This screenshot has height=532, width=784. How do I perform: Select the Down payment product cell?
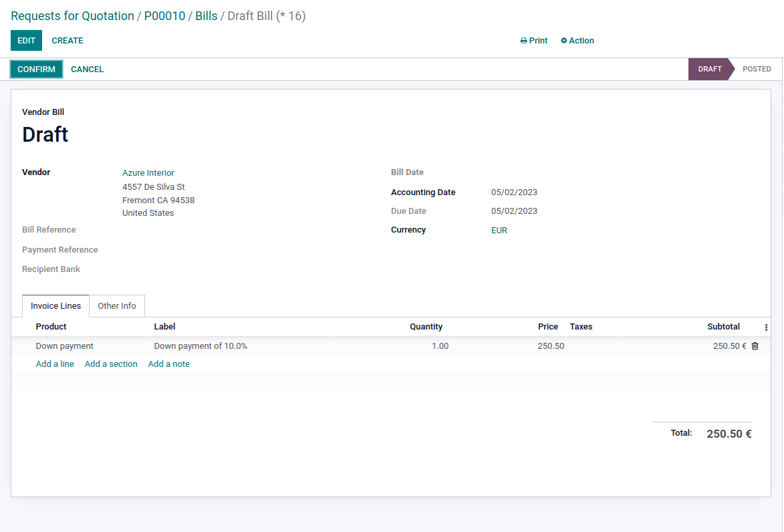65,346
